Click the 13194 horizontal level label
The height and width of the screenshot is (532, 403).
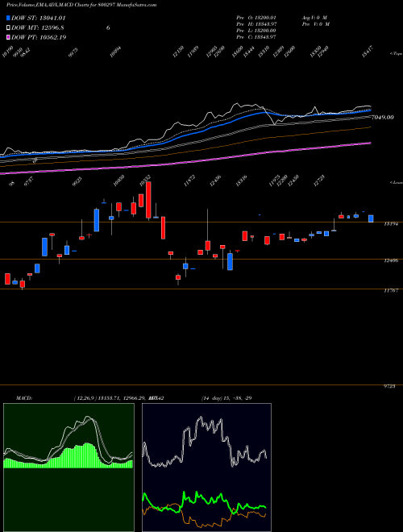pos(391,224)
